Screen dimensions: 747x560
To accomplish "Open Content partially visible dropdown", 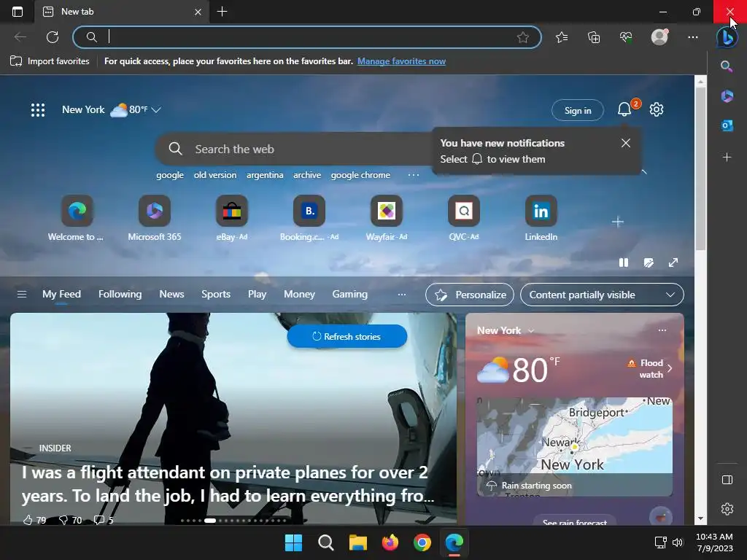I will pyautogui.click(x=602, y=295).
